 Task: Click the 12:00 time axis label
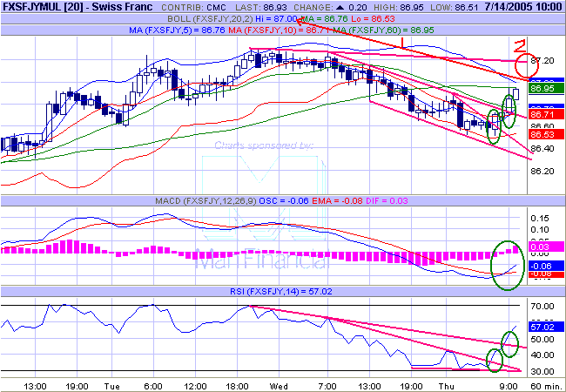194,387
